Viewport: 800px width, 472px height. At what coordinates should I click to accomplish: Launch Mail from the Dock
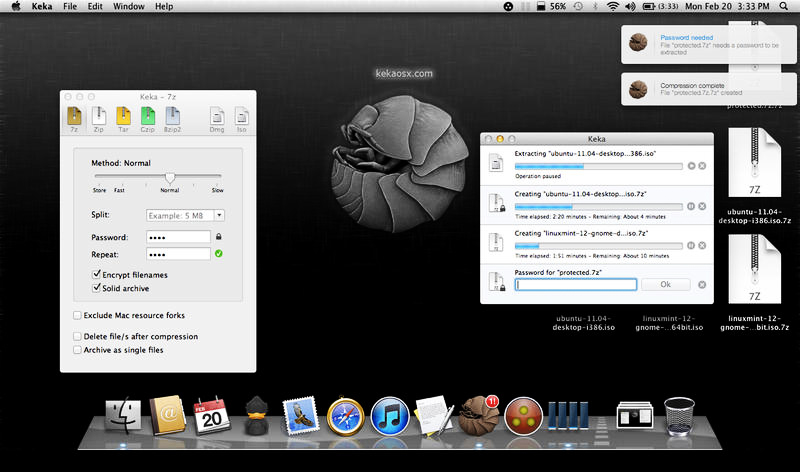[301, 416]
